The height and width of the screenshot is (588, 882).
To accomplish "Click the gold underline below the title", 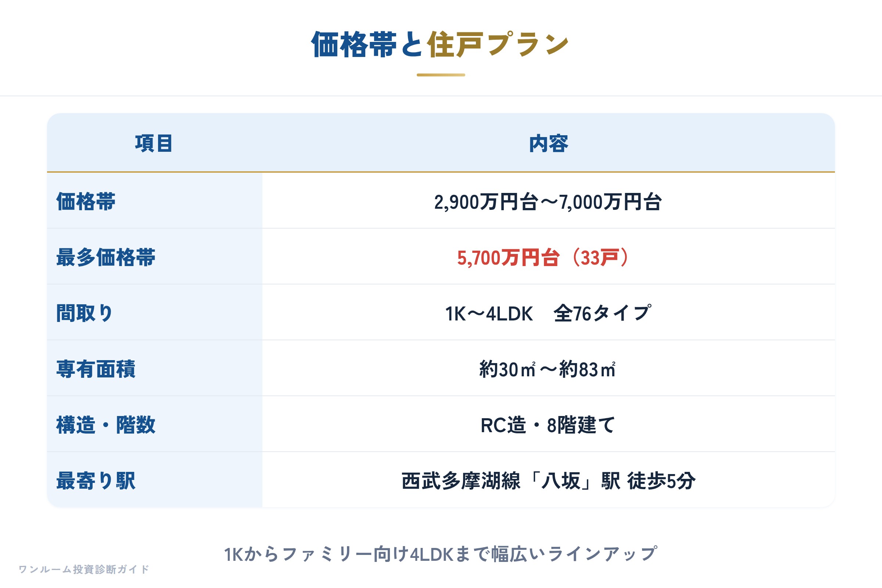I will point(441,75).
